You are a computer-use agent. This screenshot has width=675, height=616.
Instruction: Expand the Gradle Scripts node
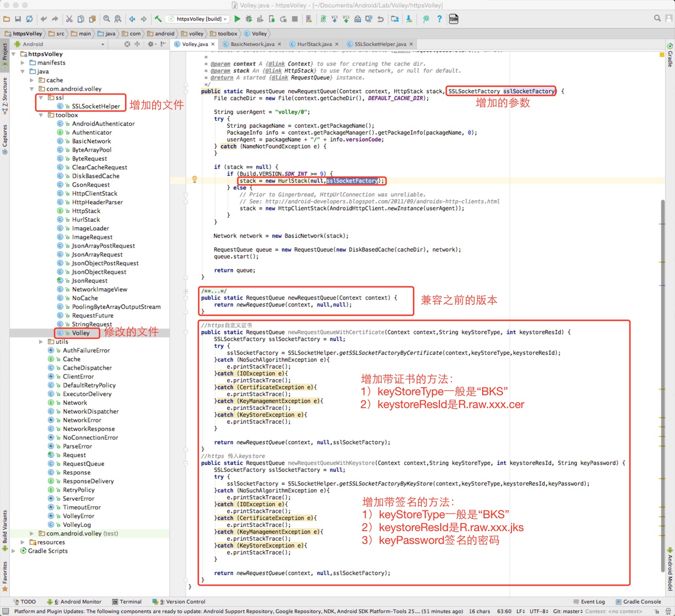pos(13,551)
